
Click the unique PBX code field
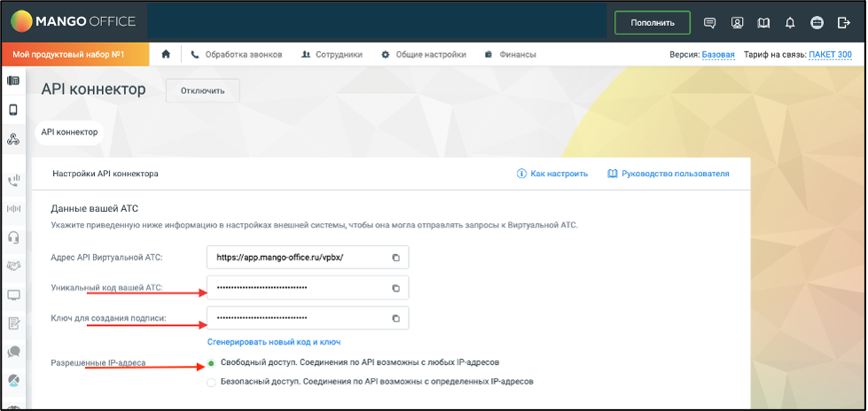coord(308,288)
